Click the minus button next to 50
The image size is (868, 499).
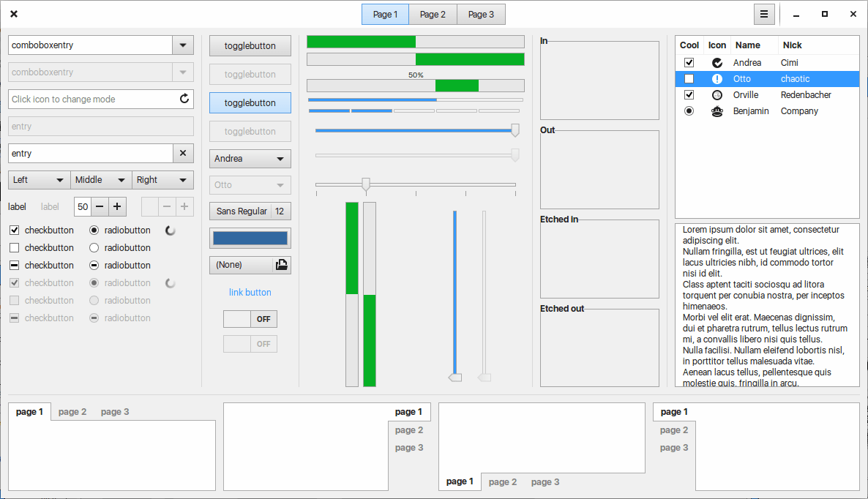click(100, 206)
